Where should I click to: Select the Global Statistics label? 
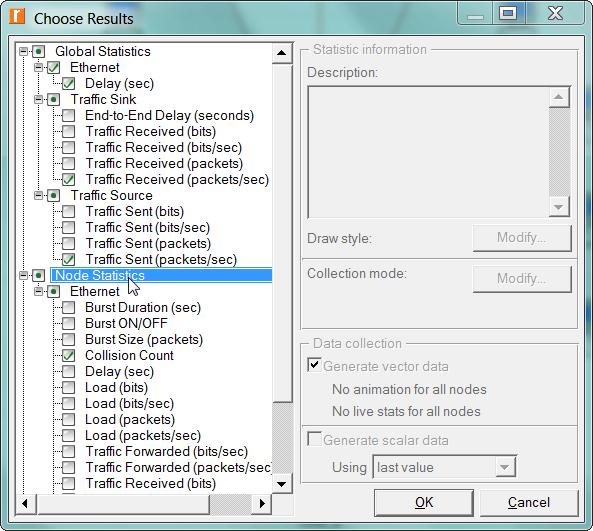click(x=102, y=51)
